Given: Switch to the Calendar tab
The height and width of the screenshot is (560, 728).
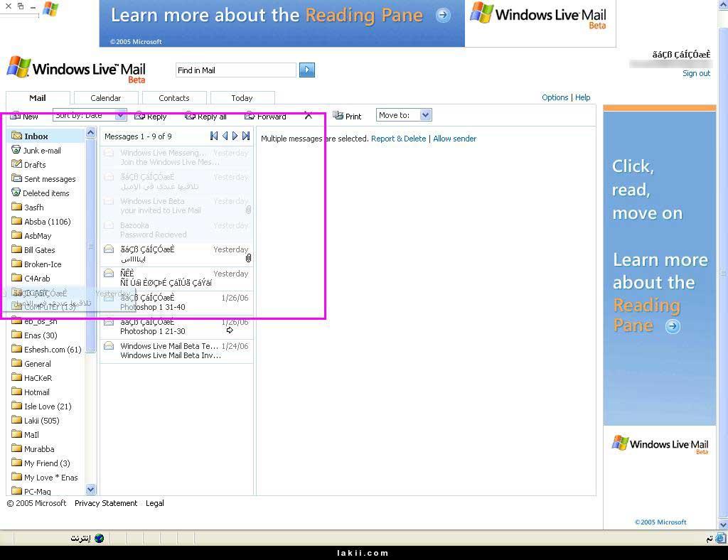Looking at the screenshot, I should (x=106, y=98).
